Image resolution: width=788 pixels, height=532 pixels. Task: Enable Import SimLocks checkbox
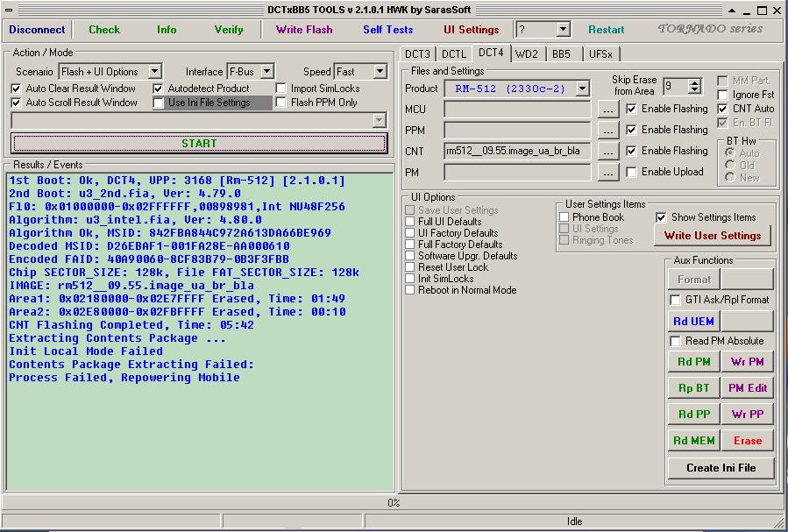[281, 89]
